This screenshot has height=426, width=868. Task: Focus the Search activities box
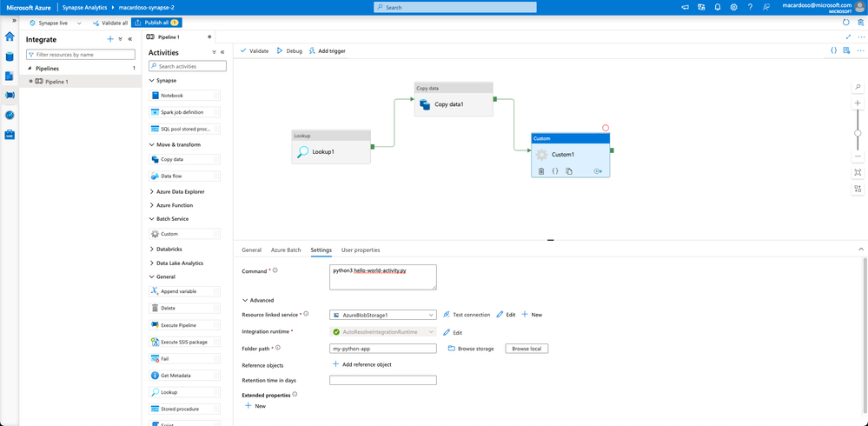[188, 66]
